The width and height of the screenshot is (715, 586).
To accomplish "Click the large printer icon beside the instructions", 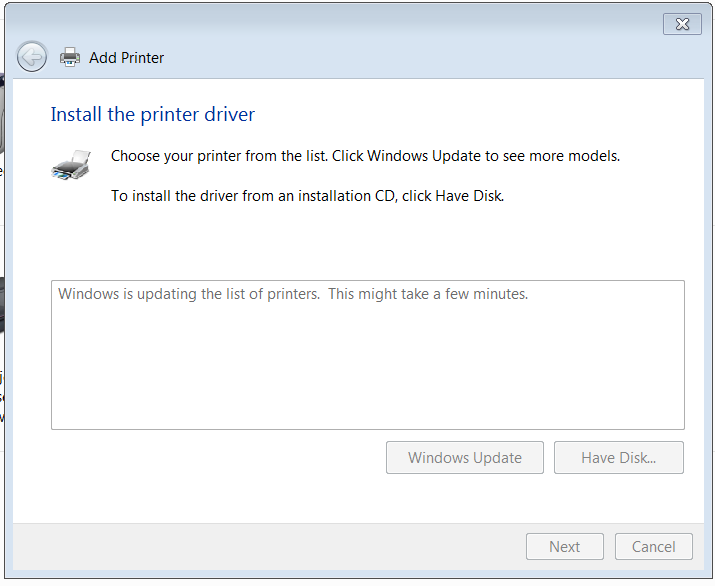I will coord(71,165).
